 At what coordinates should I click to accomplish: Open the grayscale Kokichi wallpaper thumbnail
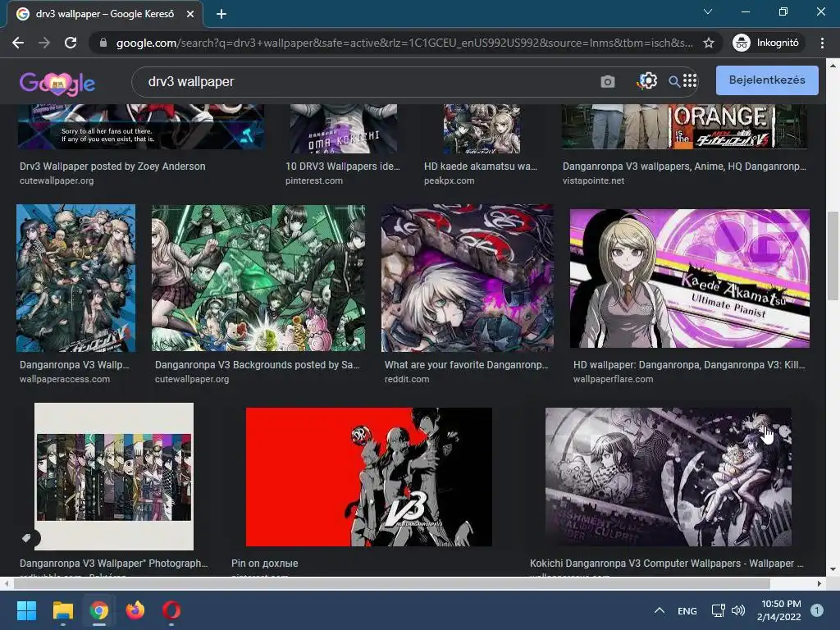668,477
